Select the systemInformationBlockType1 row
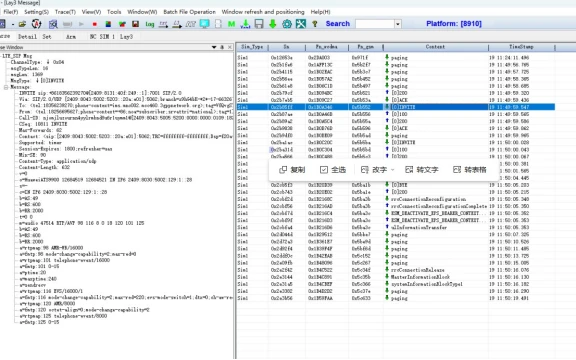The width and height of the screenshot is (576, 360). pyautogui.click(x=396, y=284)
